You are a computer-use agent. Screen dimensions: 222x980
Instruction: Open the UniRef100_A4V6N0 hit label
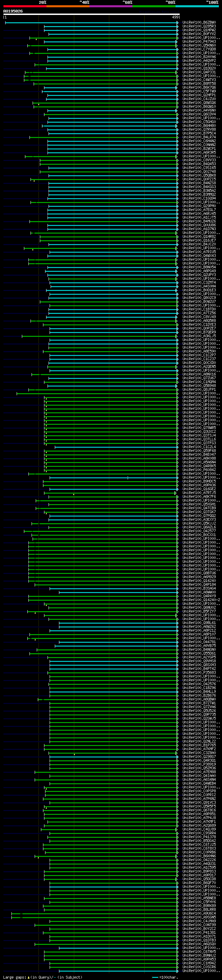click(199, 111)
